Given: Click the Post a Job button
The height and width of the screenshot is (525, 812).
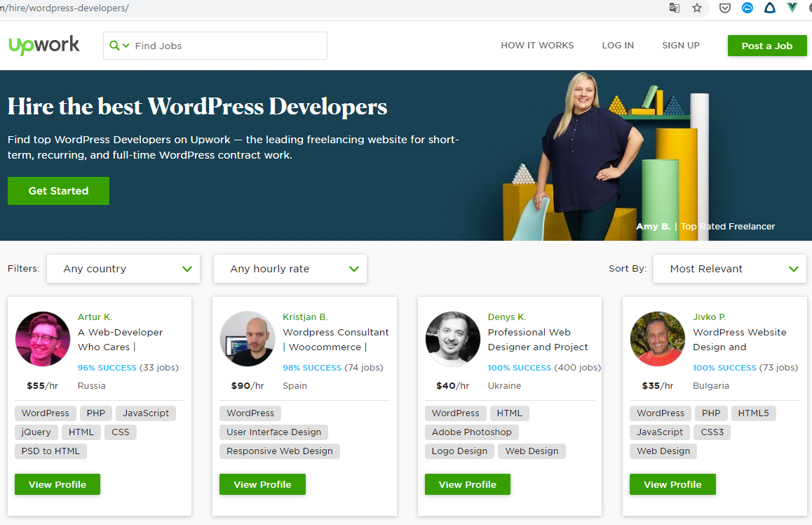Looking at the screenshot, I should pyautogui.click(x=767, y=46).
